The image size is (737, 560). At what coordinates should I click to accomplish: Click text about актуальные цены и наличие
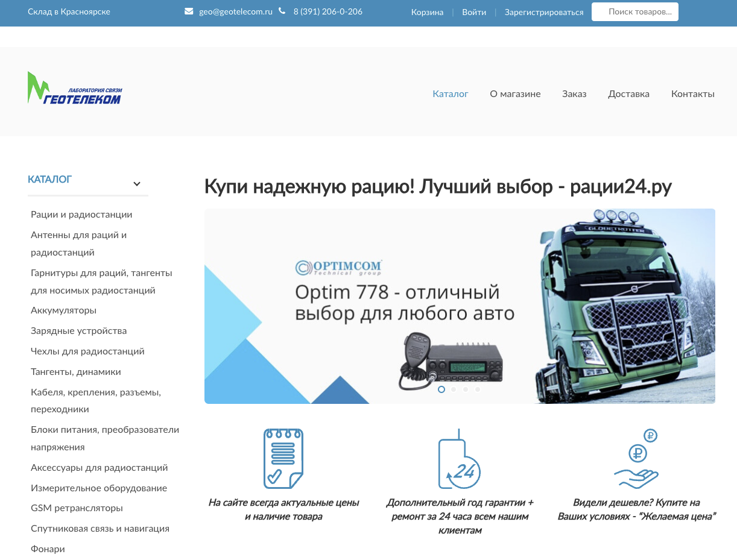click(x=283, y=509)
